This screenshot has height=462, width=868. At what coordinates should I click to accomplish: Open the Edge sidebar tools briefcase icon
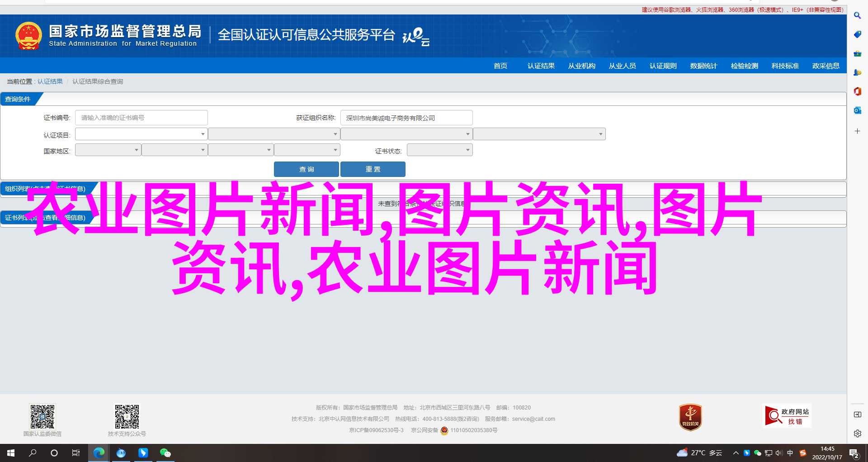857,53
